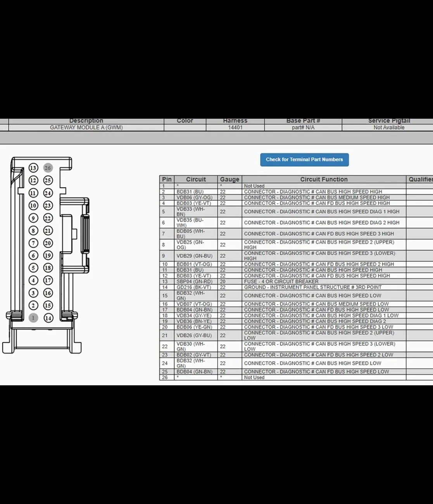Viewport: 433px width, 504px height.
Task: Click circuit VDB26 (GY-BU) cell
Action: point(196,336)
